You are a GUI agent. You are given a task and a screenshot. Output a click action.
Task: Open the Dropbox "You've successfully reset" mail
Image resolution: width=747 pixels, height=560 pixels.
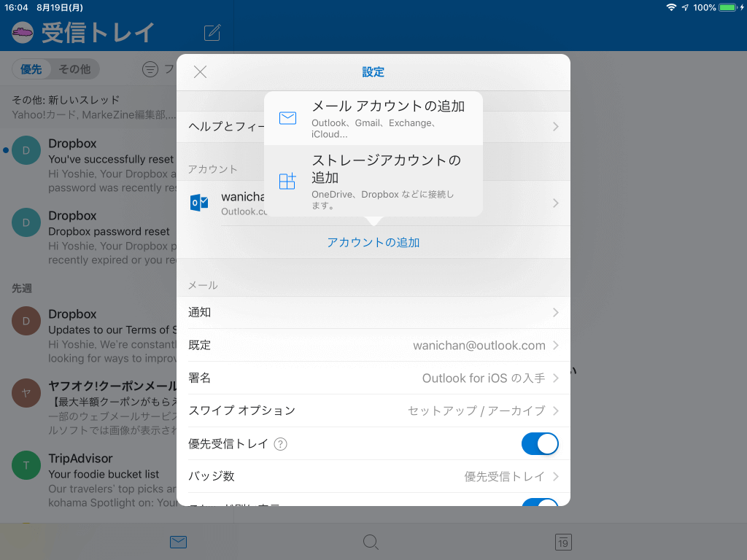pos(88,165)
